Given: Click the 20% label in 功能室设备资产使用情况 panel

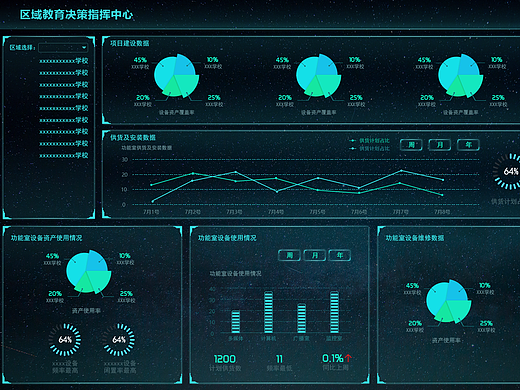Looking at the screenshot, I should click(x=55, y=294).
